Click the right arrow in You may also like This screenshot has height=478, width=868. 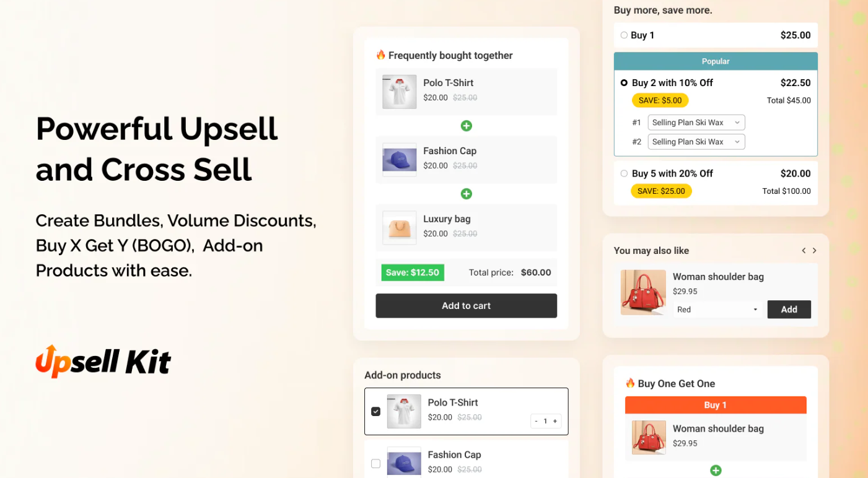pos(814,250)
